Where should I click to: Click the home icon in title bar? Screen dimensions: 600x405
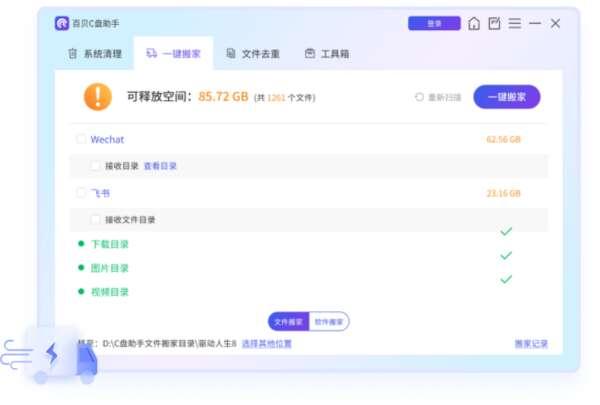(x=474, y=23)
